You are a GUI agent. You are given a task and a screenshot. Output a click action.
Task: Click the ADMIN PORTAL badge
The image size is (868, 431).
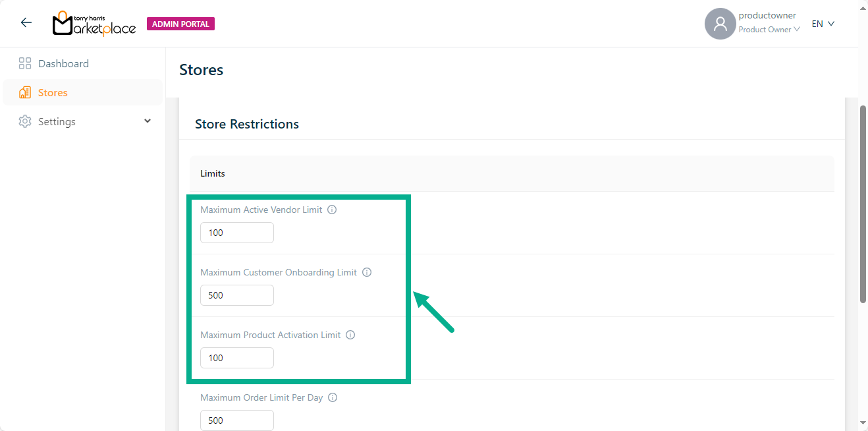(x=180, y=24)
